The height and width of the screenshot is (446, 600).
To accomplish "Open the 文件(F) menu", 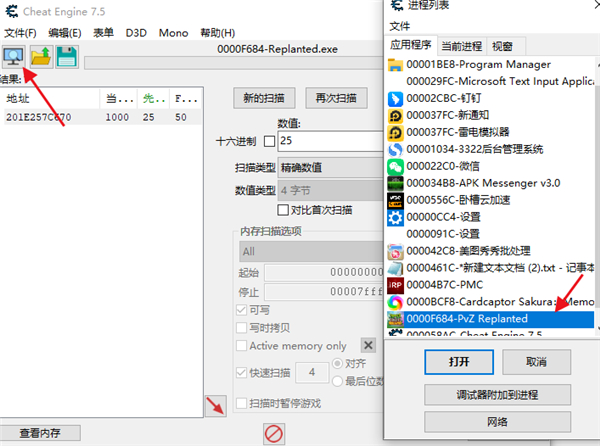I will pos(20,33).
